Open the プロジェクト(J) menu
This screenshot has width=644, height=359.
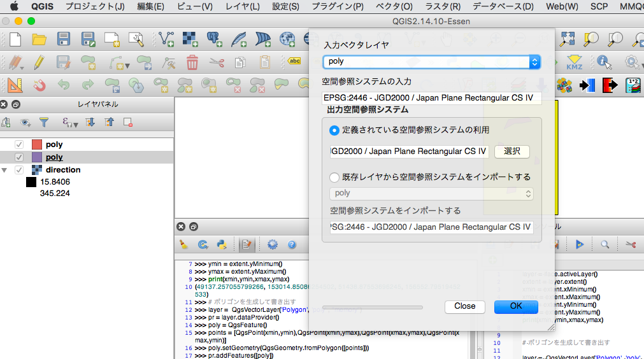click(95, 6)
